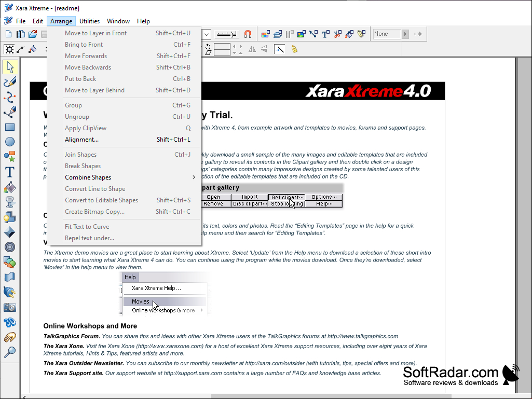Click the rotate and skew icon
532x399 pixels.
coord(208,49)
